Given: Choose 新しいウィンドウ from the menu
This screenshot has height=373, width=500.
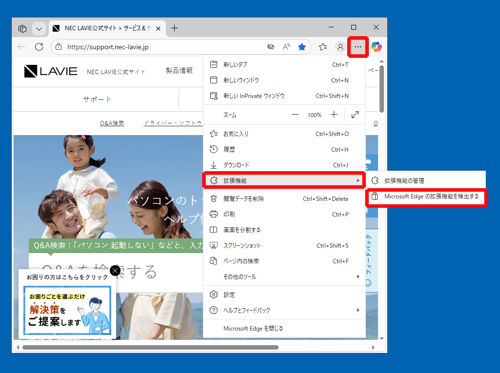Looking at the screenshot, I should (x=284, y=80).
